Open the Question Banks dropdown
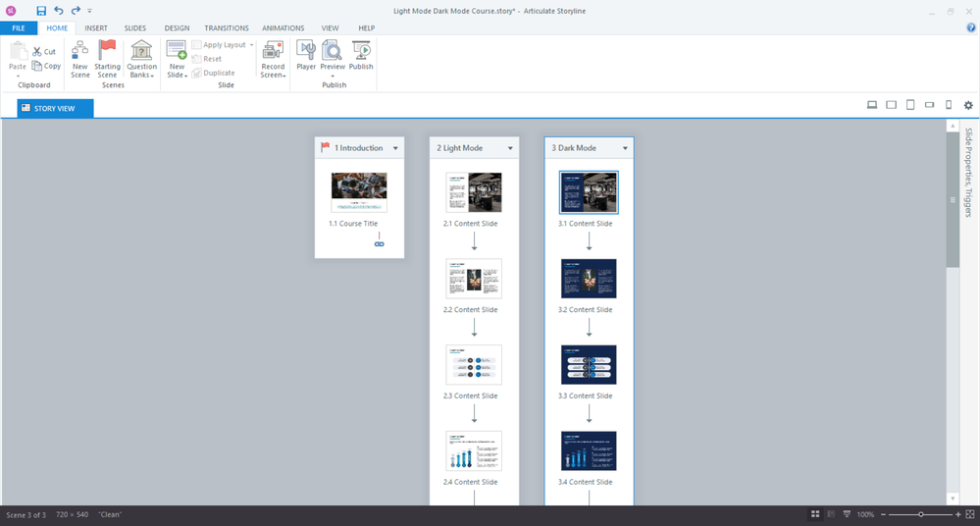The width and height of the screenshot is (980, 526). pyautogui.click(x=142, y=59)
